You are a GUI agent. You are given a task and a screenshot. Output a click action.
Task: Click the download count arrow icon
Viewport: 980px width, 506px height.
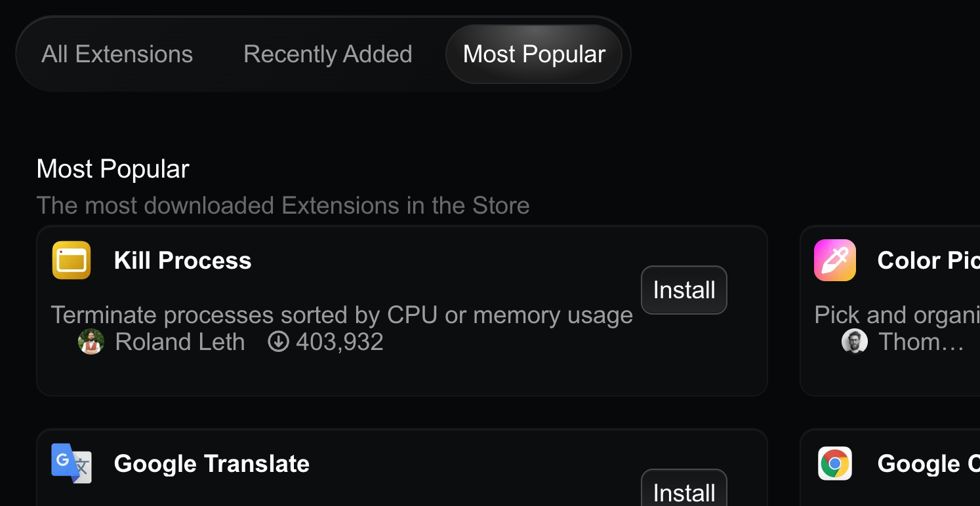tap(278, 342)
